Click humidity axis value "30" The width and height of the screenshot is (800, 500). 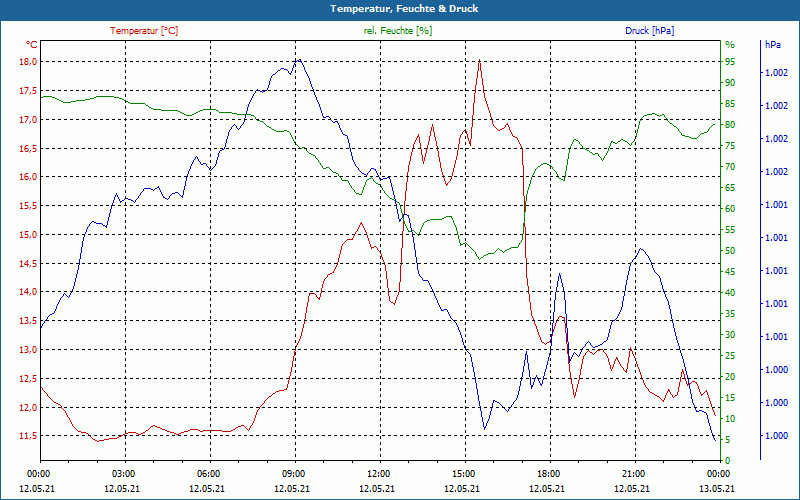pyautogui.click(x=730, y=335)
